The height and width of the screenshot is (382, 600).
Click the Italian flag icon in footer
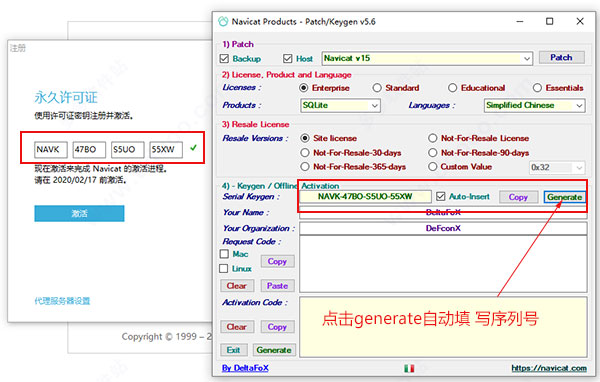[x=409, y=368]
